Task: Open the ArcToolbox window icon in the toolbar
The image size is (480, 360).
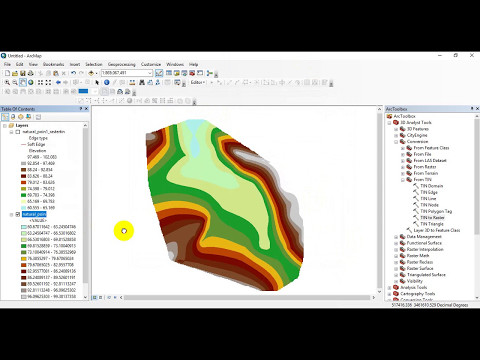Action: pos(192,73)
